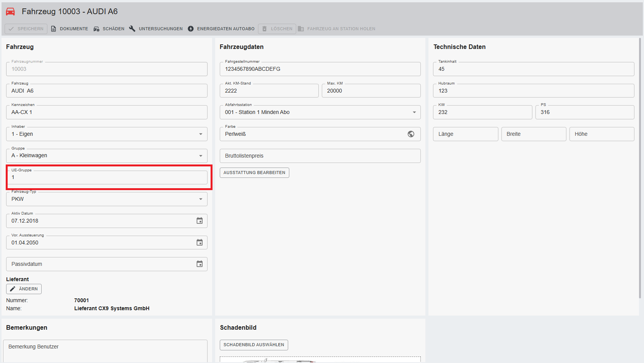Open Schäden from the toolbar
Image resolution: width=644 pixels, height=363 pixels.
(x=109, y=29)
